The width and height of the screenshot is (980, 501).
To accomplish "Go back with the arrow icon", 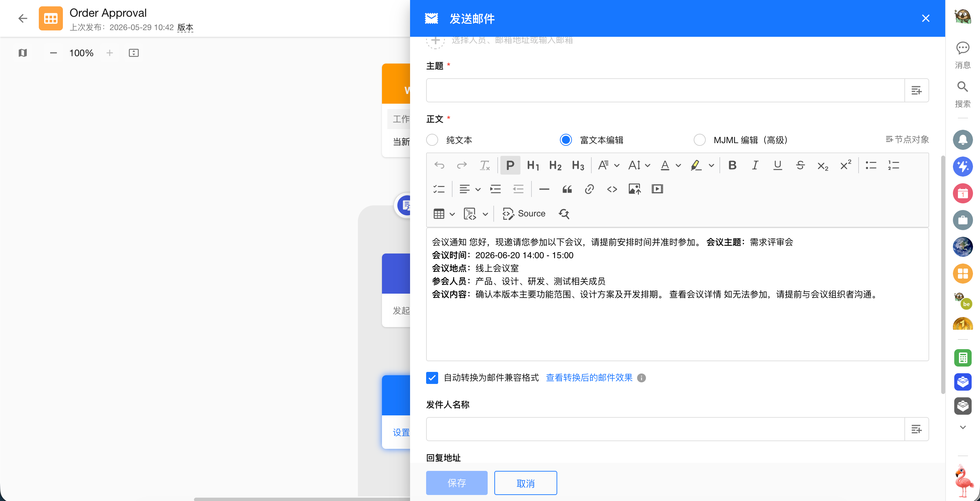I will pyautogui.click(x=22, y=18).
